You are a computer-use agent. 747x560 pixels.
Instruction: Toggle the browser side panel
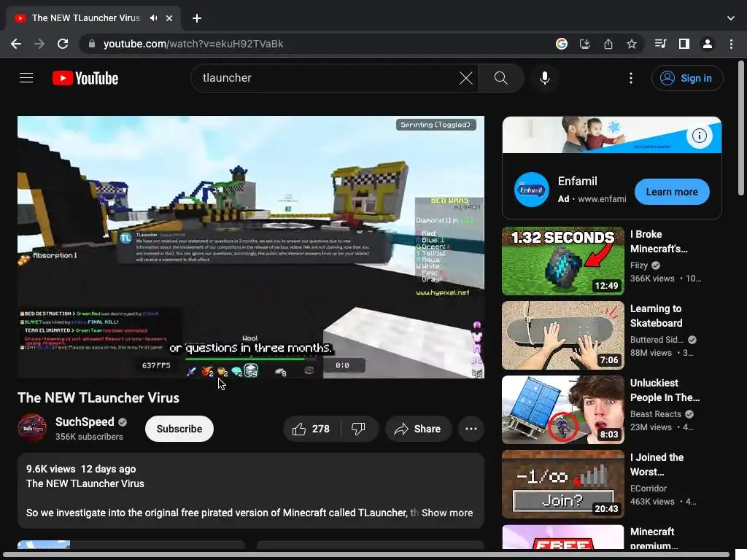pos(684,44)
